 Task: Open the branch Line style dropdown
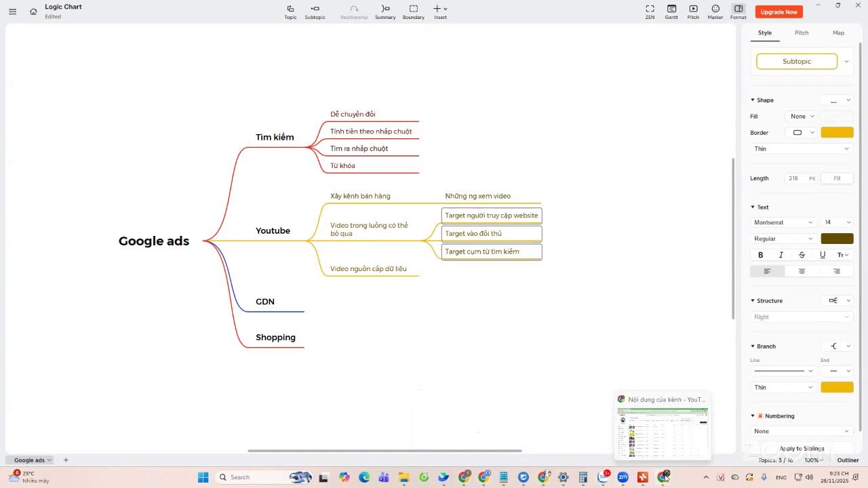point(783,371)
